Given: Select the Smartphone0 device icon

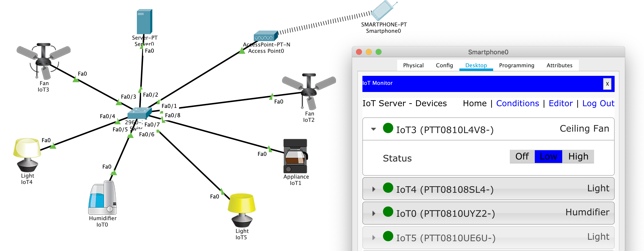Looking at the screenshot, I should click(382, 11).
